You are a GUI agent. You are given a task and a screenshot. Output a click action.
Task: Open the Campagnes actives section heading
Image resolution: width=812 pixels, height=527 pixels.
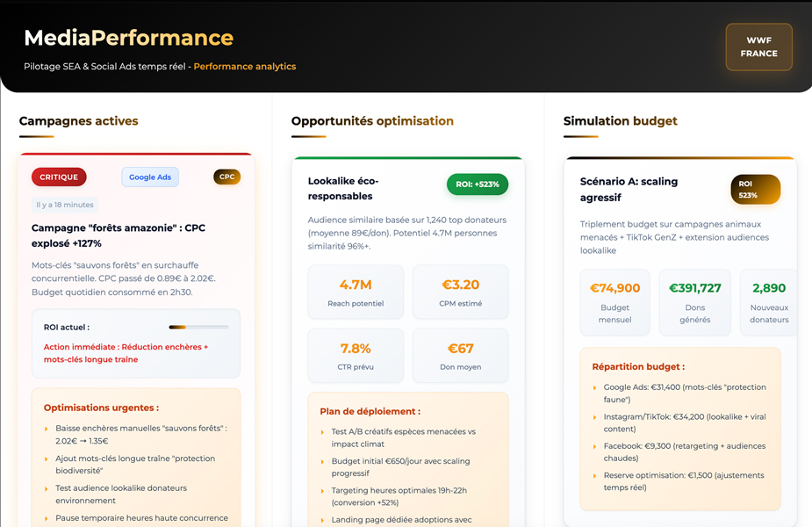[79, 121]
